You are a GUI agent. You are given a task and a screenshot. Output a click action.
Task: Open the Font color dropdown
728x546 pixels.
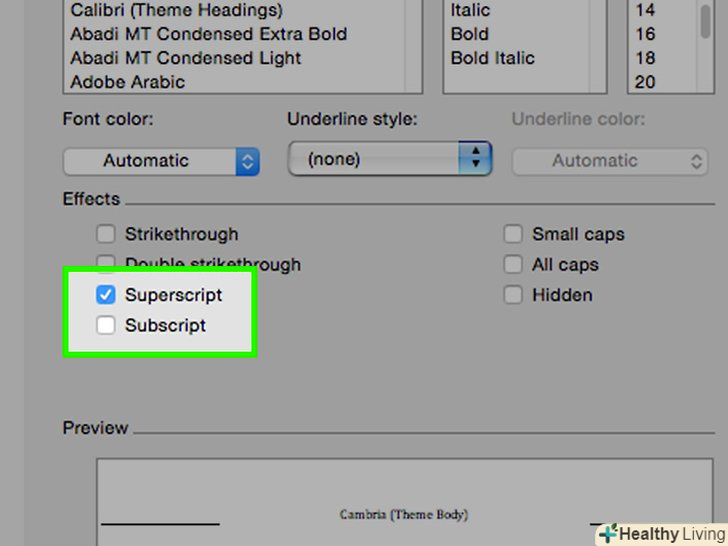click(x=161, y=160)
